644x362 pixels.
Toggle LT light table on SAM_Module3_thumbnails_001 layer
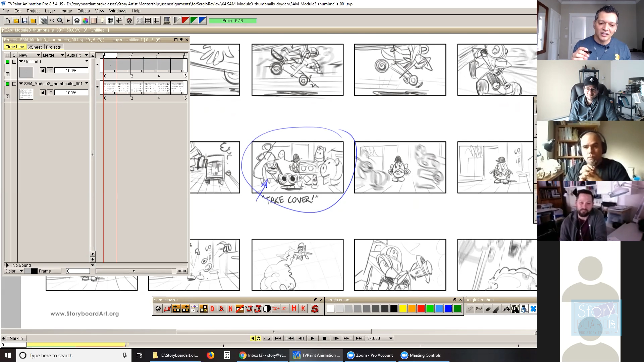tap(50, 93)
